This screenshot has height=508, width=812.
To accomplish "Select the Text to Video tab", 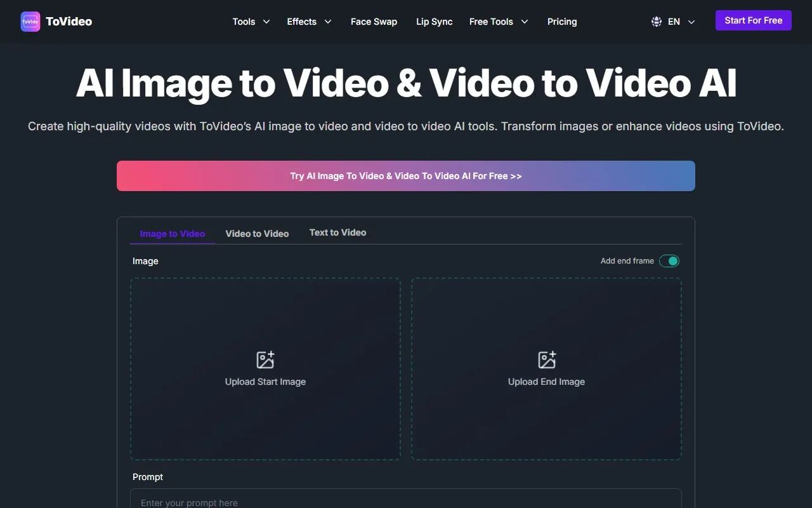I will [337, 232].
